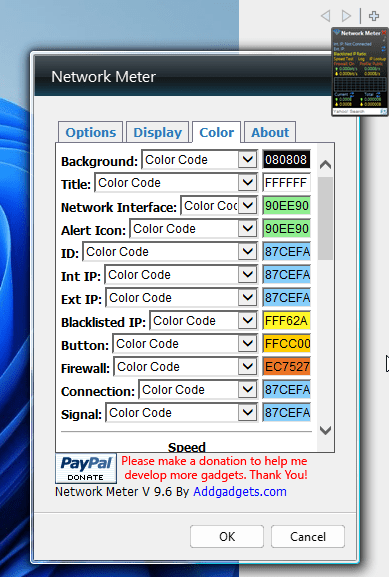Click the scroll up arrow in the color list

(325, 164)
